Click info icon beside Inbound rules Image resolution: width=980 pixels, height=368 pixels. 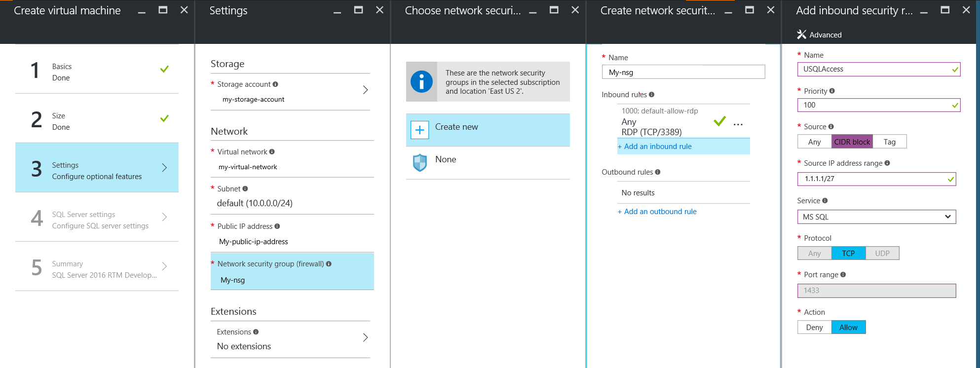[652, 95]
